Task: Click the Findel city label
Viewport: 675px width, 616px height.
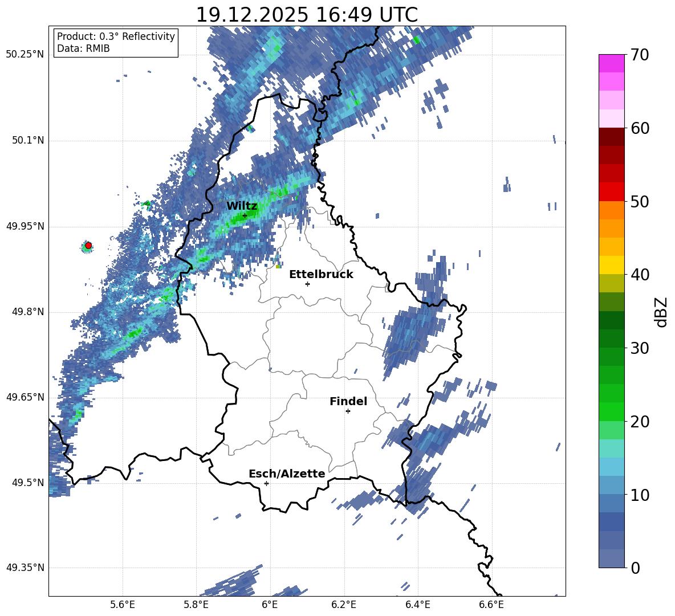Action: point(348,401)
